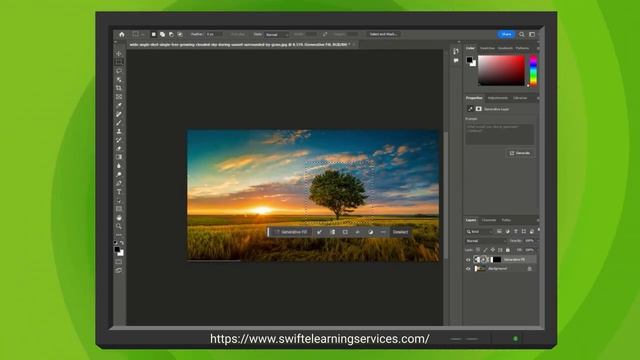Viewport: 640px width, 360px height.
Task: Open the Layers panel flyout menu
Action: click(x=538, y=220)
